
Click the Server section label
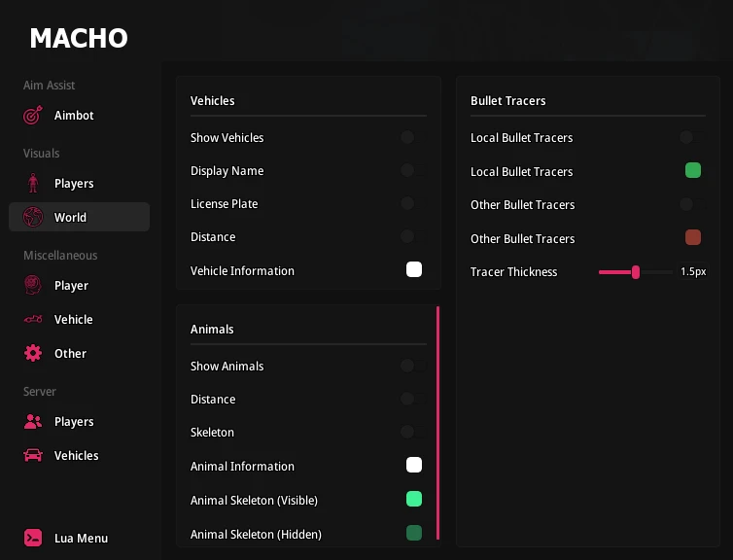(40, 391)
